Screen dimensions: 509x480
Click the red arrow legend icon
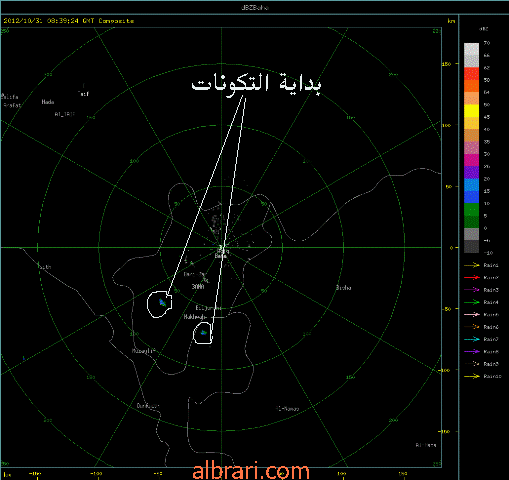pyautogui.click(x=472, y=278)
